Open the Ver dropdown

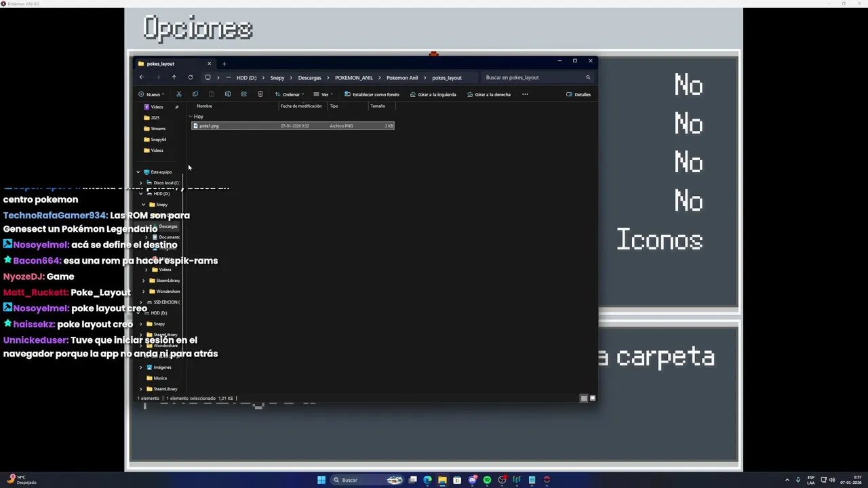[x=323, y=94]
